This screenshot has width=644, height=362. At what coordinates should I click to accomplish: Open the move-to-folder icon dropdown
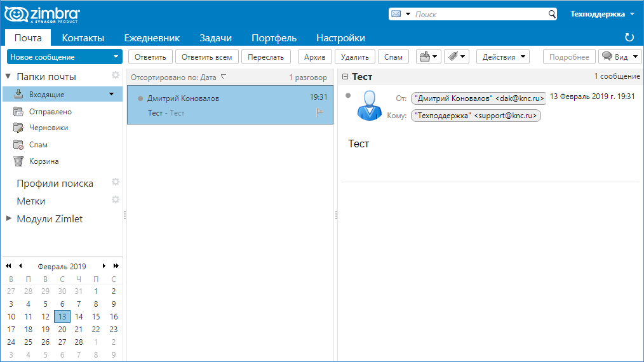(x=428, y=57)
